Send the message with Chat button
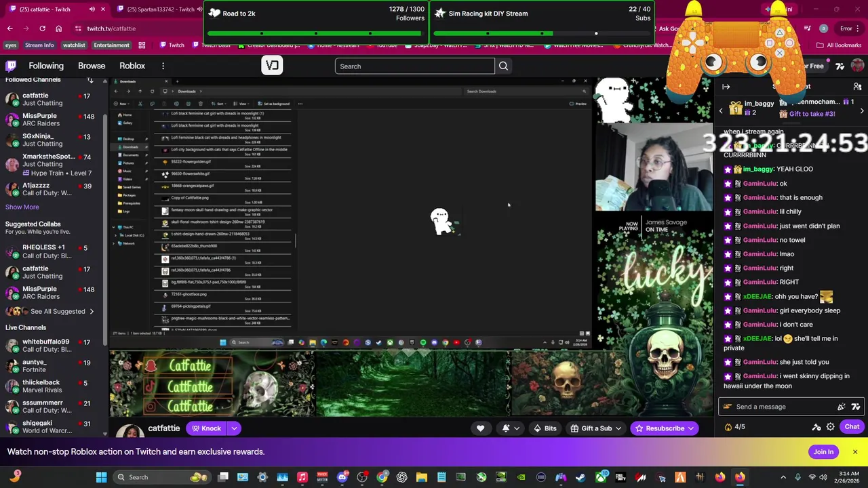Image resolution: width=868 pixels, height=488 pixels. point(852,427)
